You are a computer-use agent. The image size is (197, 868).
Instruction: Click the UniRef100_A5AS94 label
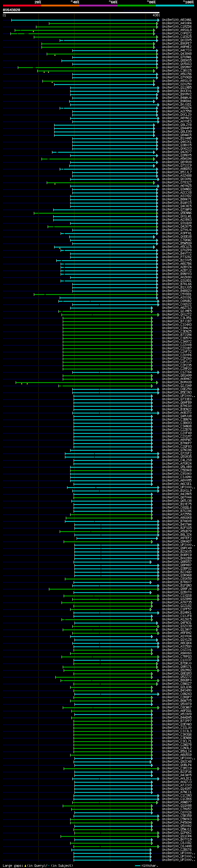176,159
